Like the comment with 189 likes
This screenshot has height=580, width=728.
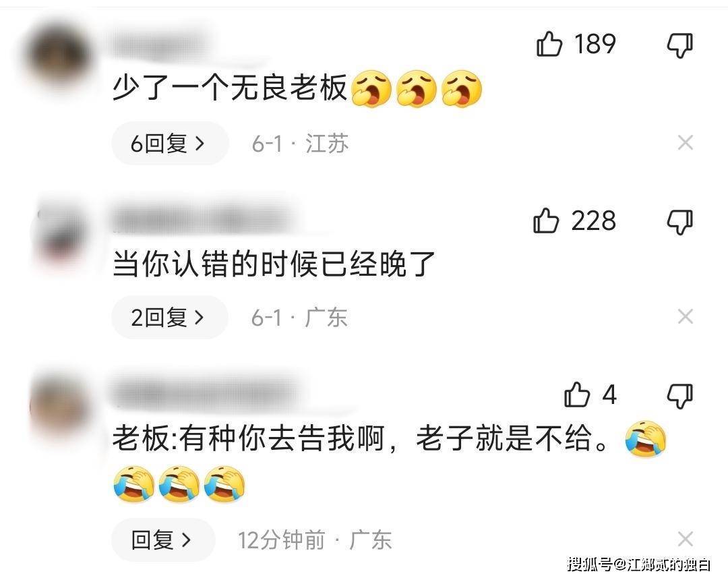click(x=549, y=44)
